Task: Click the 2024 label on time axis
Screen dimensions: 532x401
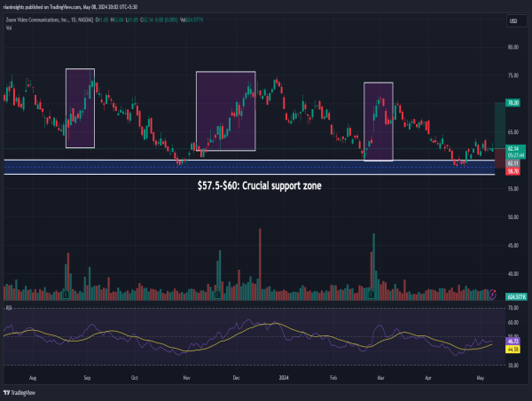Action: click(x=284, y=378)
